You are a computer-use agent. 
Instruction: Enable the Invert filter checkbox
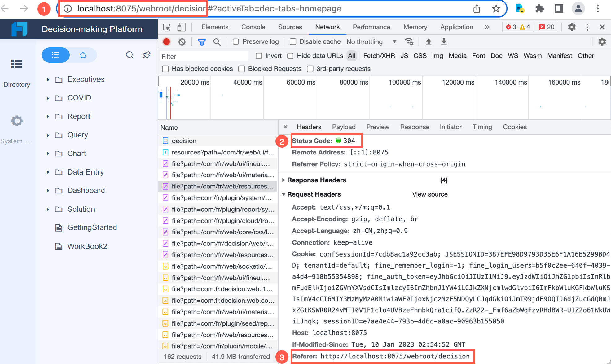click(259, 56)
